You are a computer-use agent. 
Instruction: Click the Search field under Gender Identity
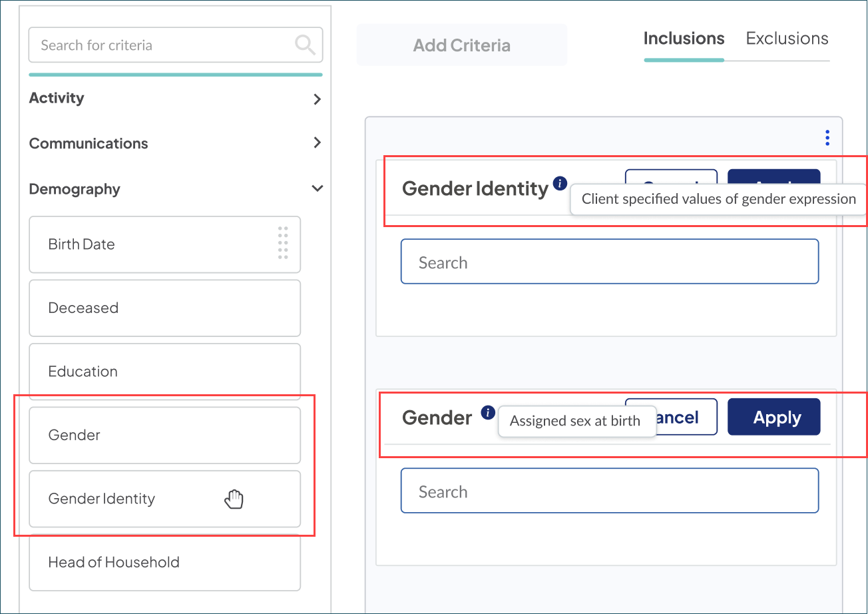(608, 261)
